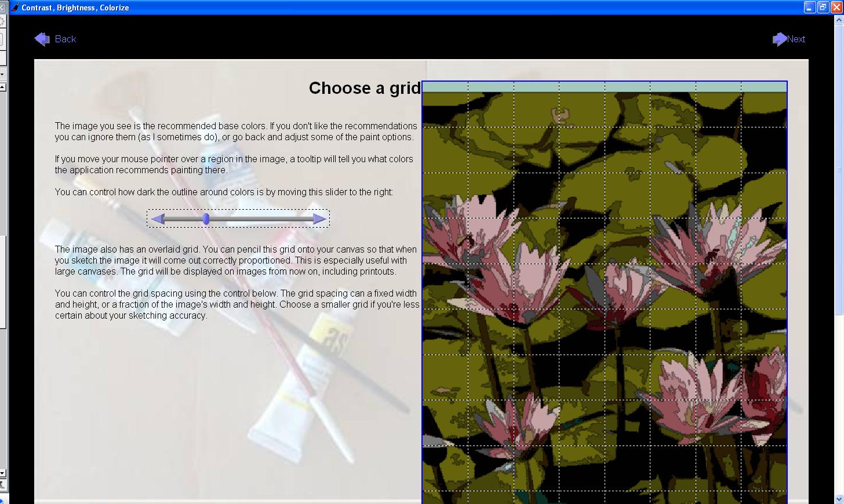Click the Back arrow icon

(42, 39)
